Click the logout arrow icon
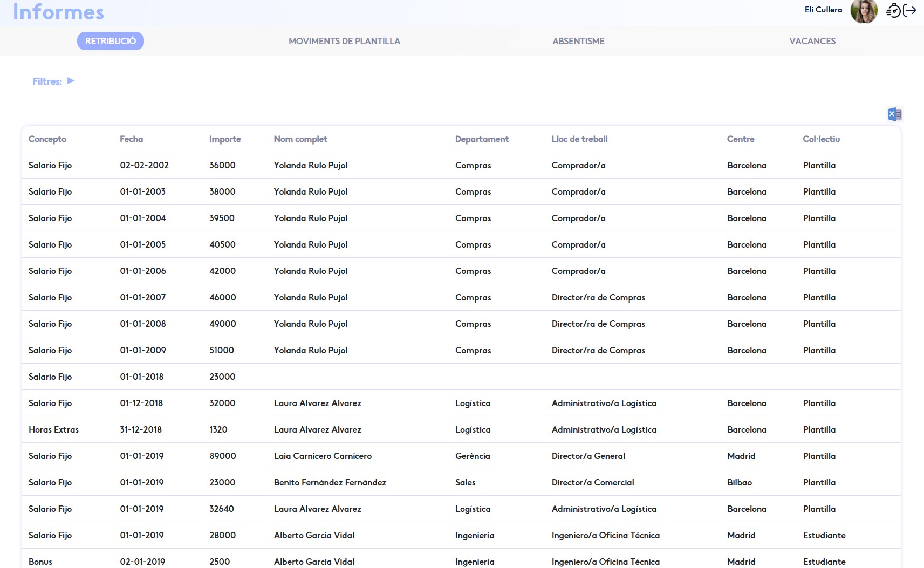The height and width of the screenshot is (568, 924). click(x=910, y=10)
